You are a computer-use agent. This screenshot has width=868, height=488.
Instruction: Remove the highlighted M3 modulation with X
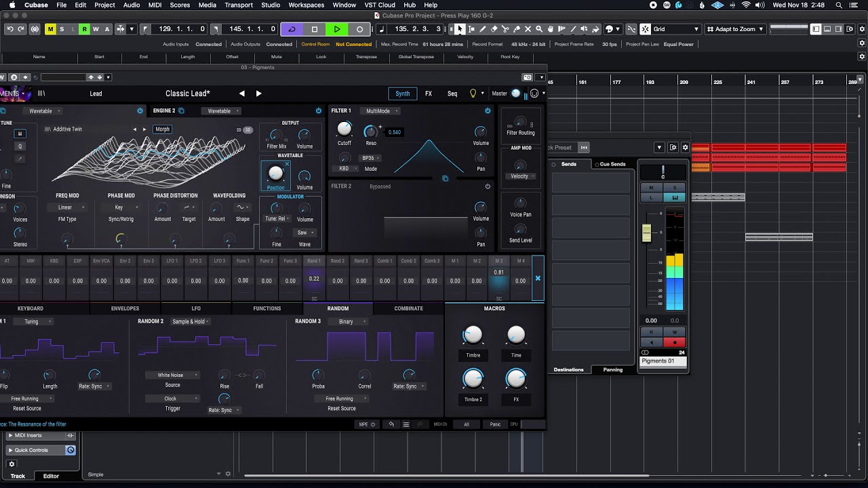(x=538, y=279)
